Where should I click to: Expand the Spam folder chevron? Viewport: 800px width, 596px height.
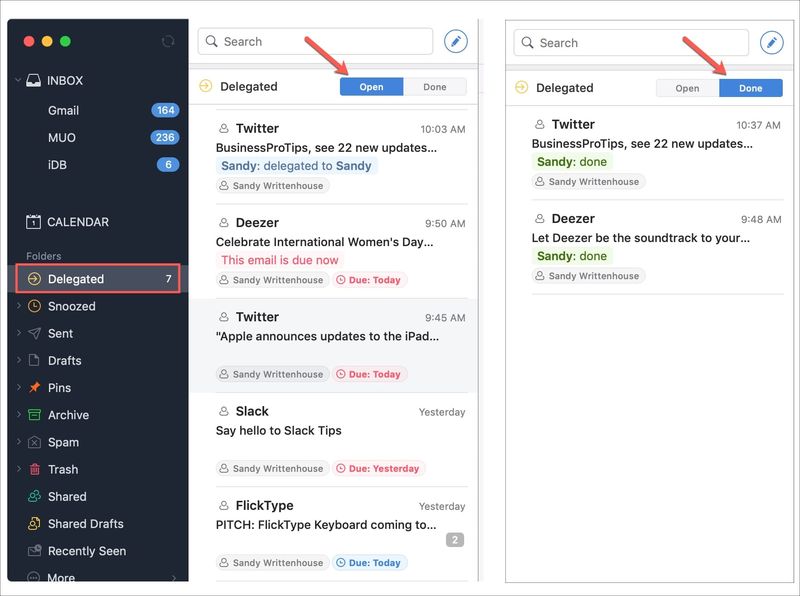coord(19,441)
